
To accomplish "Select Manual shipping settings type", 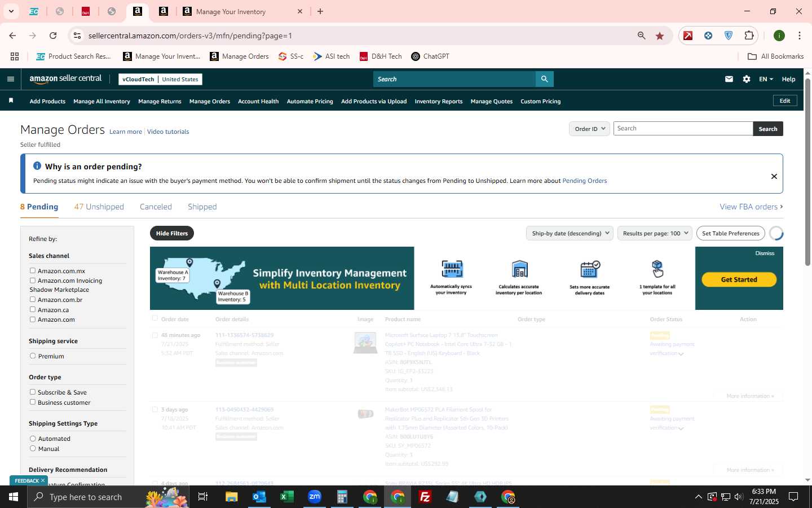I will [x=33, y=449].
